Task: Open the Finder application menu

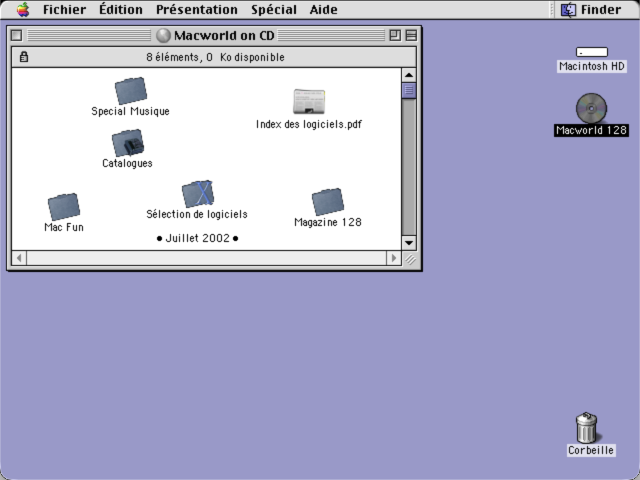Action: click(591, 9)
